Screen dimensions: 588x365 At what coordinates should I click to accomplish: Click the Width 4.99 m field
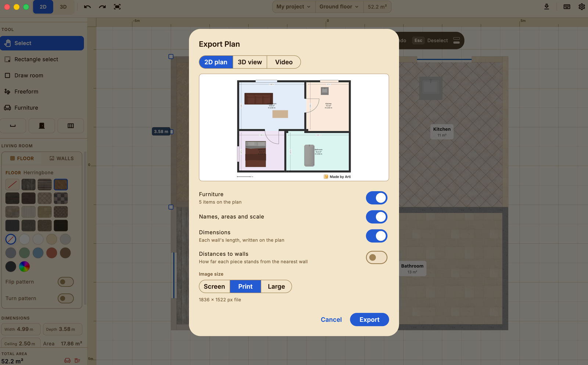click(x=21, y=329)
